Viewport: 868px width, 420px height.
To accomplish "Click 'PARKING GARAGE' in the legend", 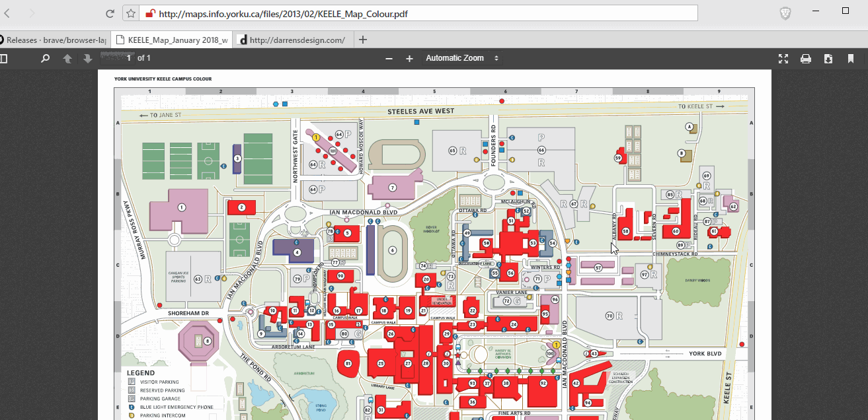I will tap(159, 399).
